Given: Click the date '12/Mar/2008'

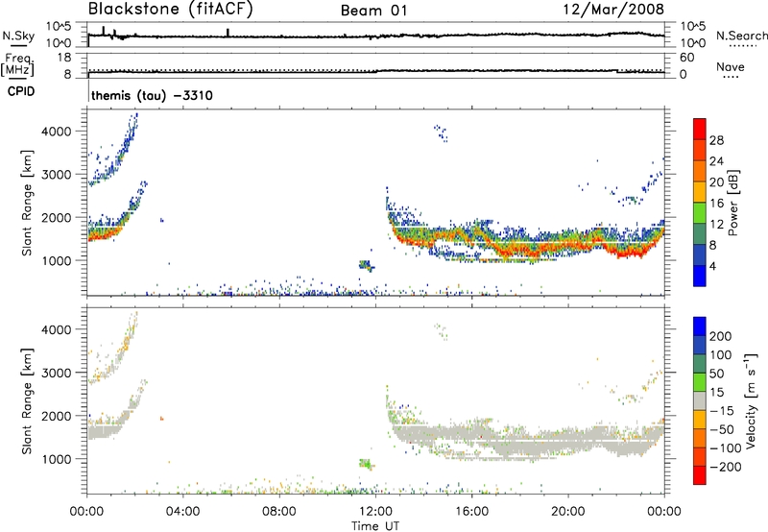Looking at the screenshot, I should 613,9.
